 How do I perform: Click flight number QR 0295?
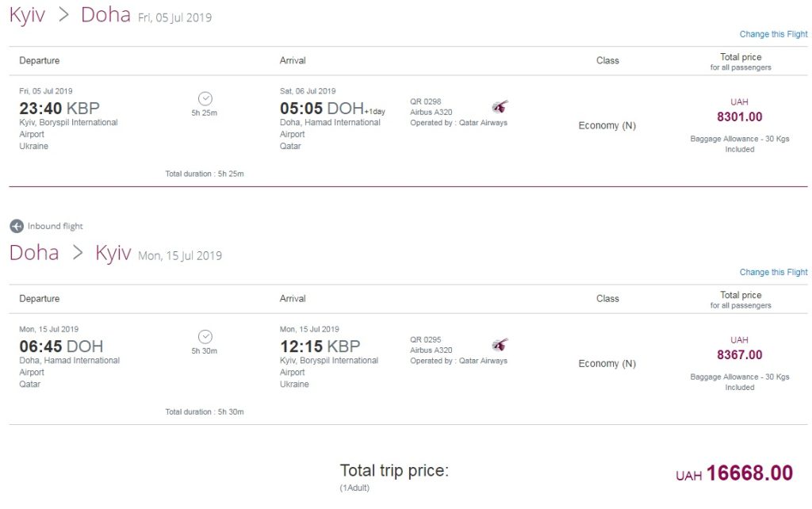(x=425, y=339)
